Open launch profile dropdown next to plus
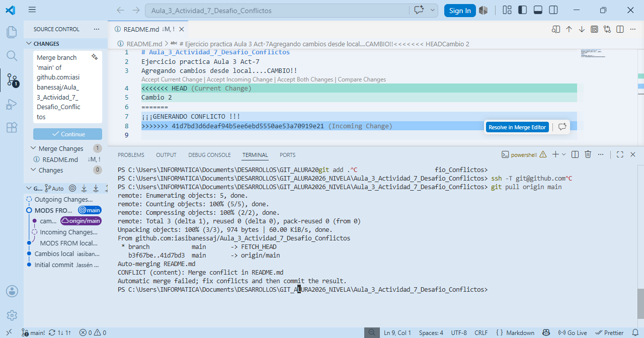 (564, 154)
